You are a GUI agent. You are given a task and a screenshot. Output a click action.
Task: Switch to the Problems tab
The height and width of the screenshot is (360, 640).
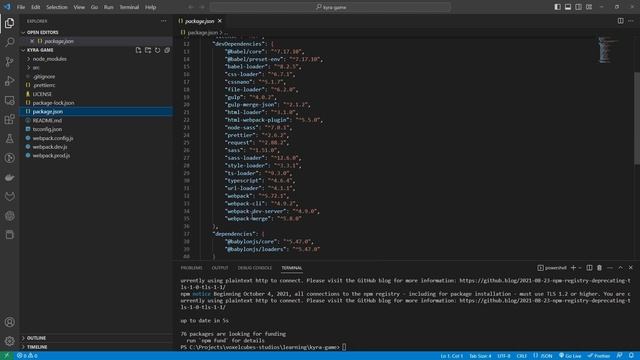[191, 268]
